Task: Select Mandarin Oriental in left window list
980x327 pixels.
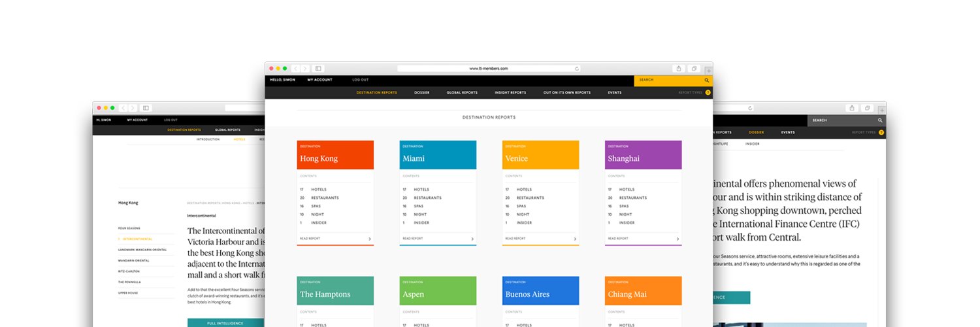Action: pos(133,260)
